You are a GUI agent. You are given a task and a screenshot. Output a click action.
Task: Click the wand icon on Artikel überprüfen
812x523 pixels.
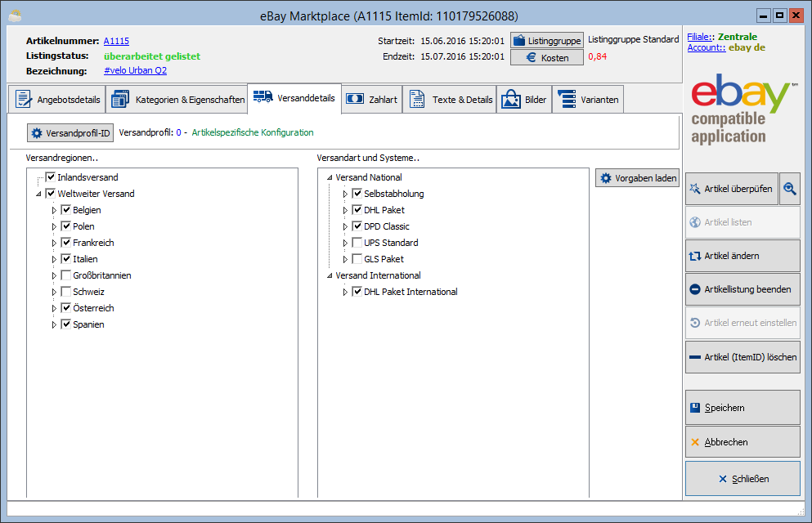pyautogui.click(x=695, y=189)
